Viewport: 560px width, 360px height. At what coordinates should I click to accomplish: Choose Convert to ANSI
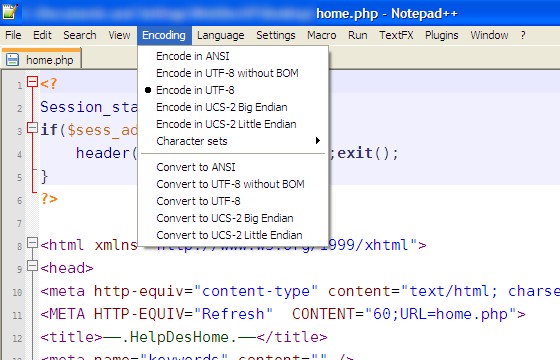click(x=233, y=167)
